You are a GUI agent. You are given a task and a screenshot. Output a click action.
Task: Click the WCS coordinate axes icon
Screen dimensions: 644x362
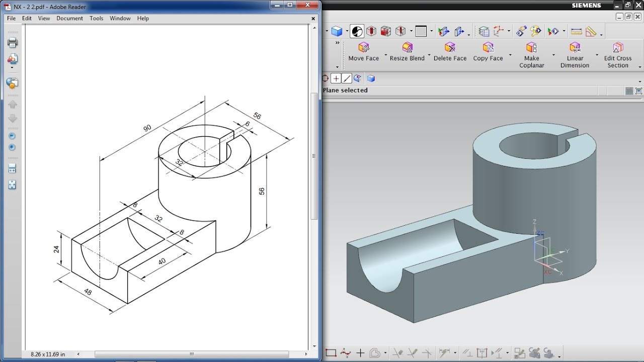pyautogui.click(x=499, y=31)
